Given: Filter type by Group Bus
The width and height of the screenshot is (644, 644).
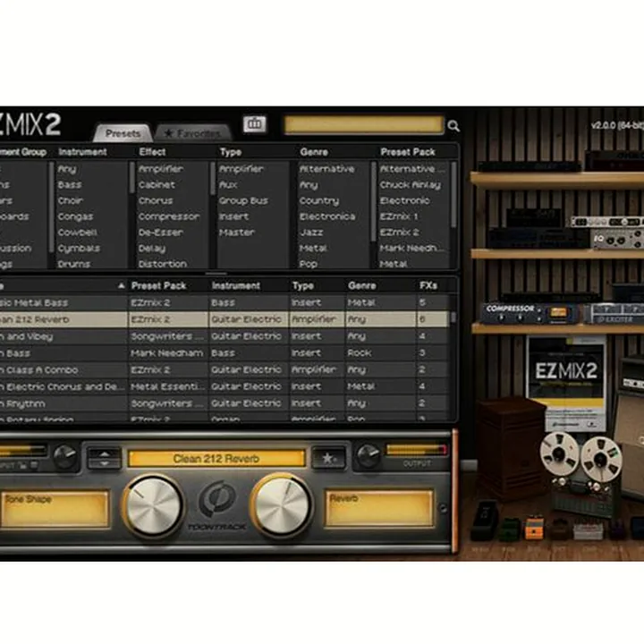Looking at the screenshot, I should [x=243, y=201].
